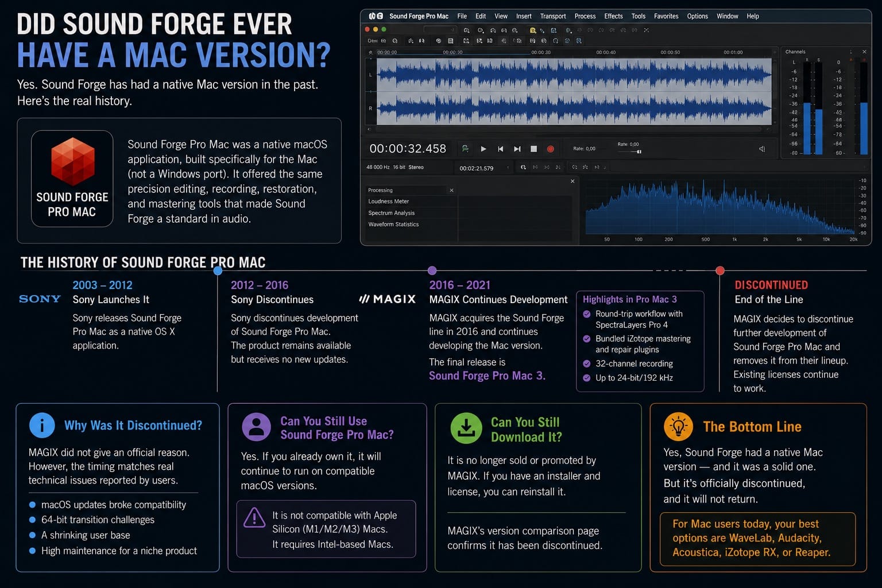Click the Stop button in the transport bar
The height and width of the screenshot is (588, 882).
533,149
